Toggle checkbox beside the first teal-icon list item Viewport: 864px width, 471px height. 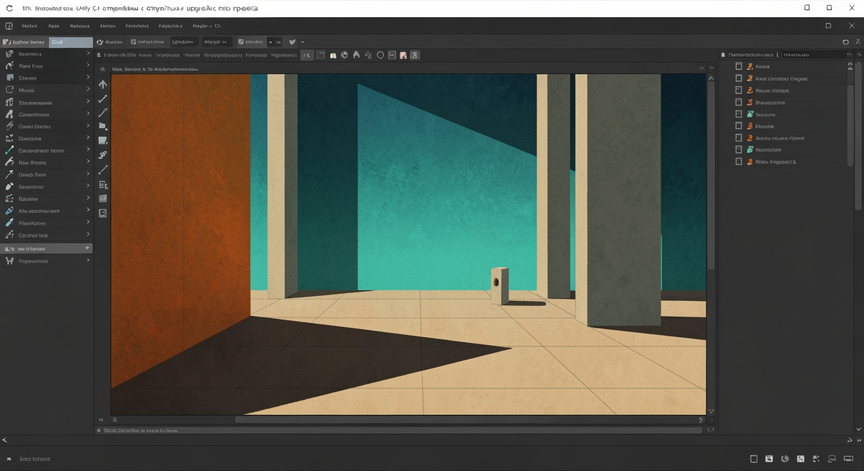click(x=739, y=114)
